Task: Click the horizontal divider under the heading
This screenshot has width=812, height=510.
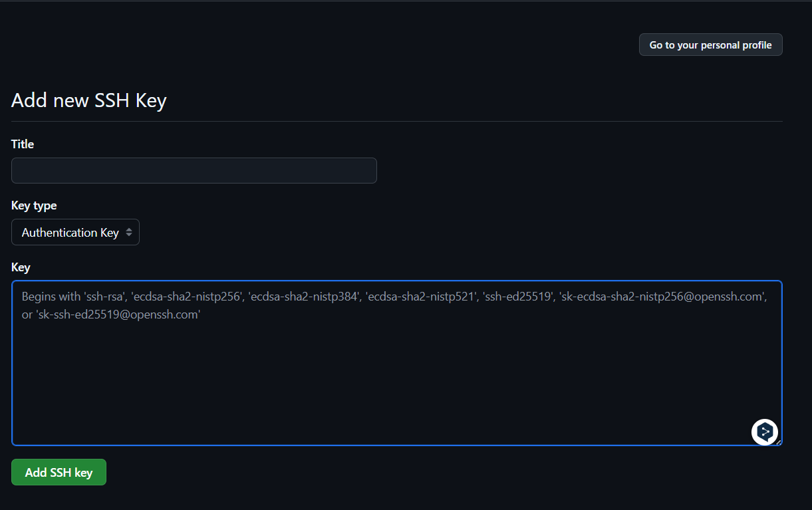Action: 396,122
